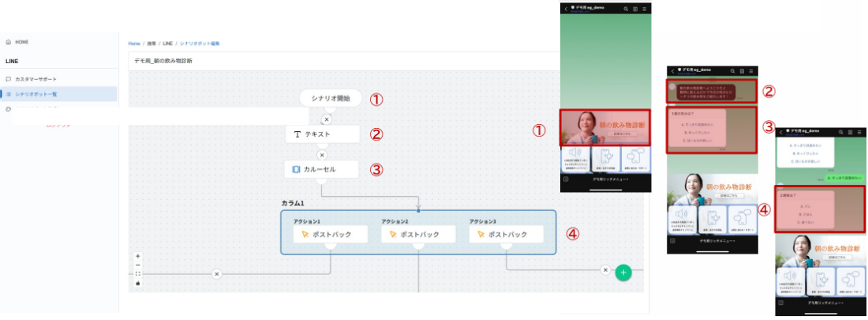The height and width of the screenshot is (320, 868).
Task: Click the green plus add-node button
Action: click(x=623, y=273)
